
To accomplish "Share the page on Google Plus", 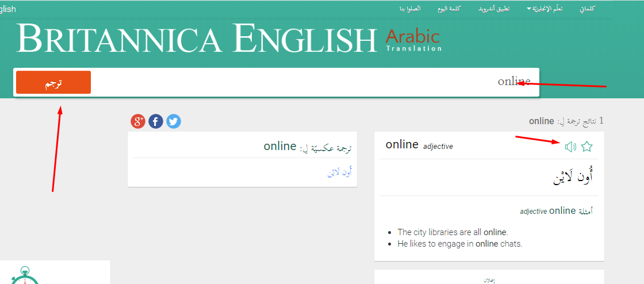I will coord(138,121).
